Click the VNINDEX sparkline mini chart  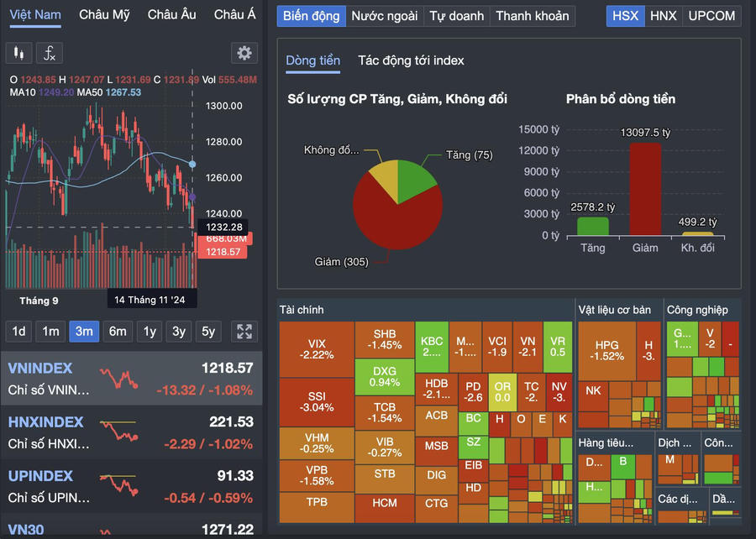click(118, 378)
